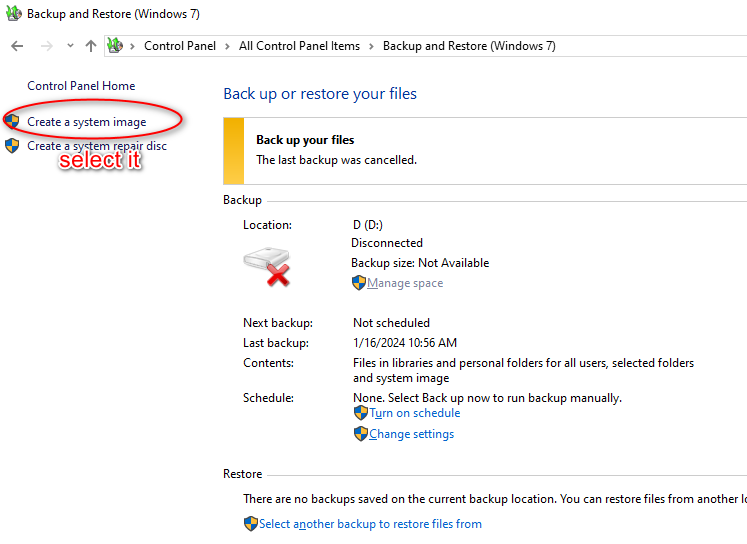Viewport: 747px width, 544px height.
Task: Open Create a system repair disc link
Action: click(x=97, y=146)
